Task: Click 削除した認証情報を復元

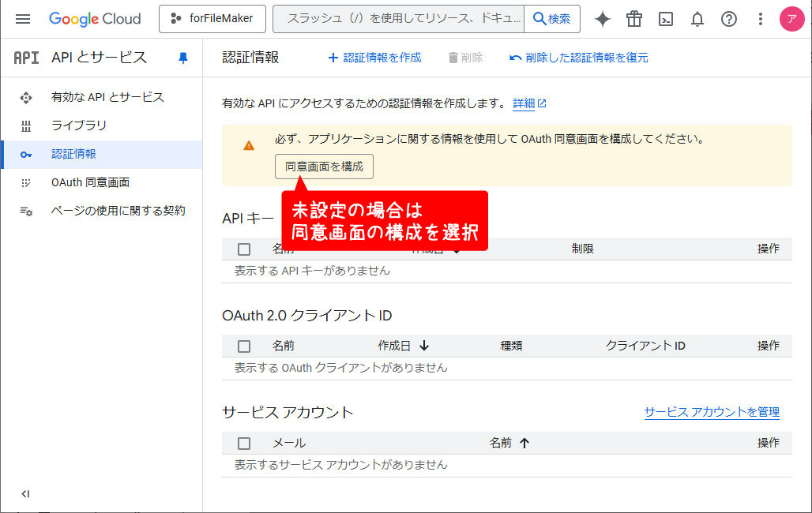Action: pos(578,58)
